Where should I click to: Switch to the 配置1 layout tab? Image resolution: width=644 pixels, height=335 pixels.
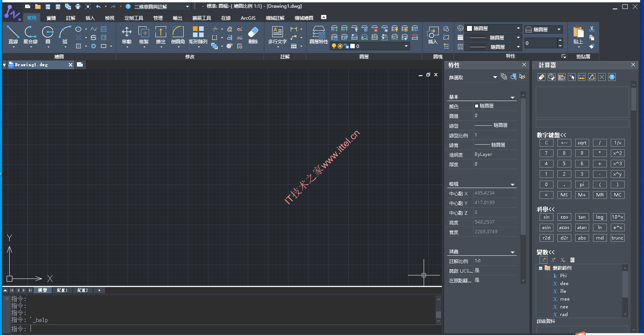point(62,290)
